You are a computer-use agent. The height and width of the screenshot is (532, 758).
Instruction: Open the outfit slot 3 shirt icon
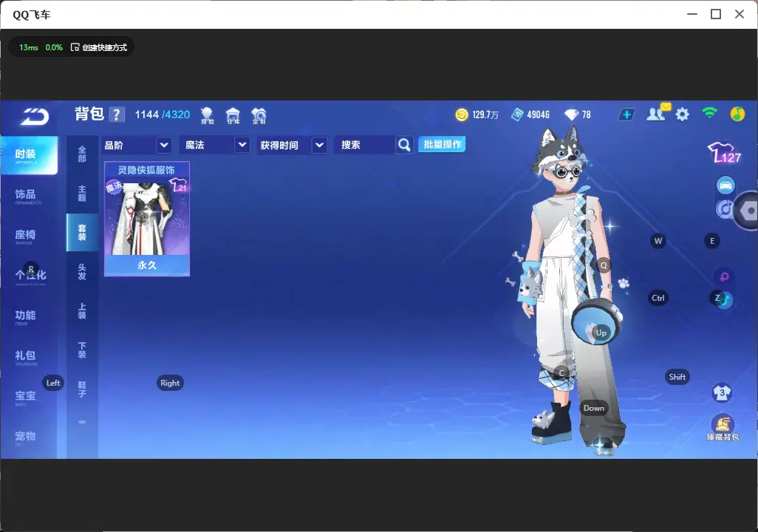coord(723,392)
